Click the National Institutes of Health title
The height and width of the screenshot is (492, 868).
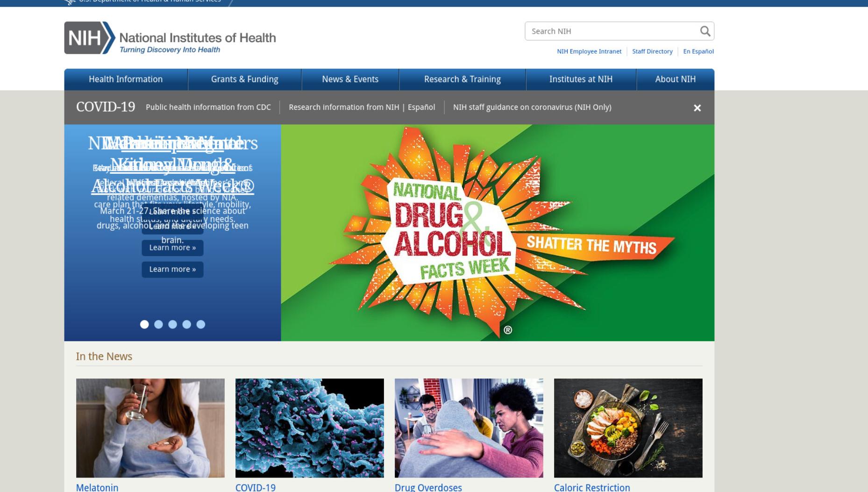[x=198, y=38]
